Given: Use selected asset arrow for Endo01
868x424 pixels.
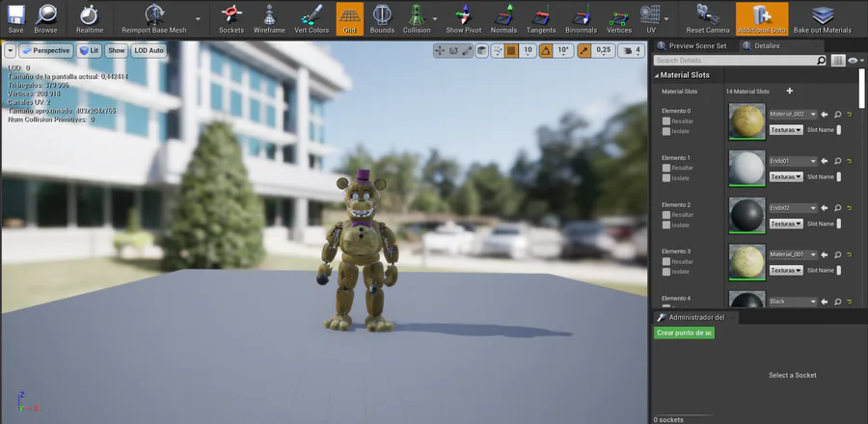Looking at the screenshot, I should tap(825, 161).
